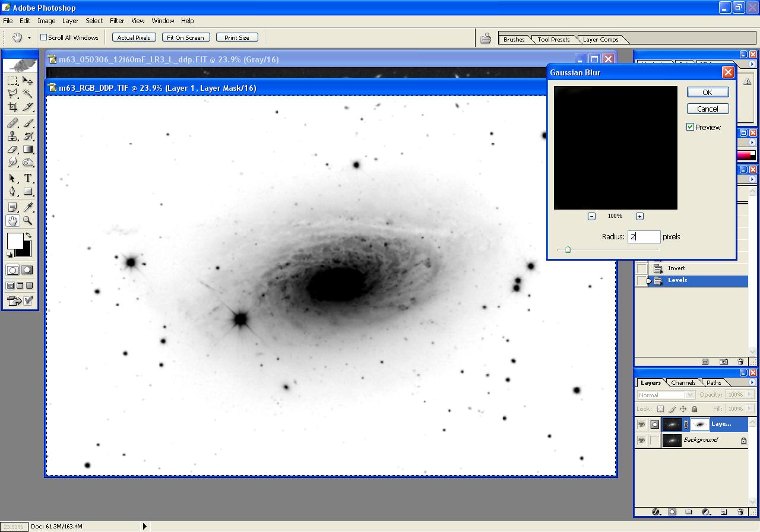Expand the layer Opacity slider arrow
The height and width of the screenshot is (532, 760).
point(749,395)
